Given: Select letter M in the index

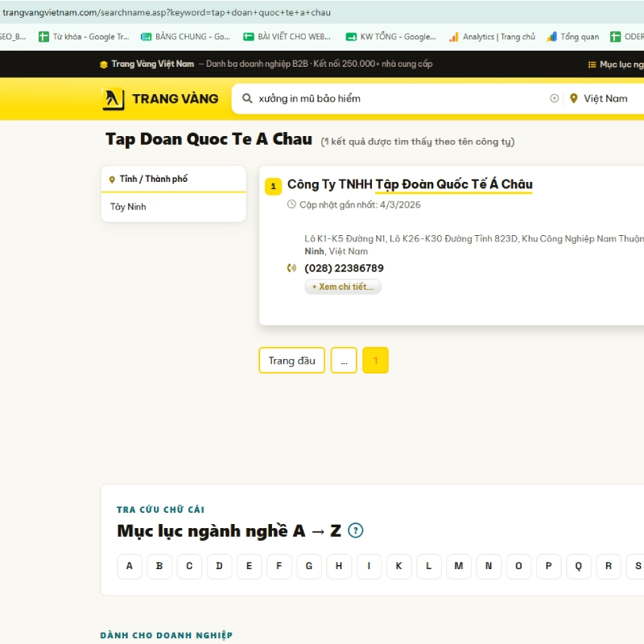Looking at the screenshot, I should (459, 566).
